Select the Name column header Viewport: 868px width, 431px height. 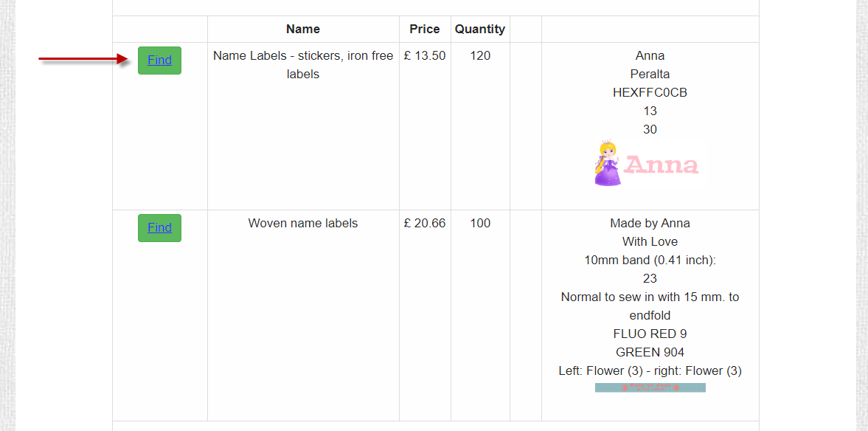[x=303, y=29]
